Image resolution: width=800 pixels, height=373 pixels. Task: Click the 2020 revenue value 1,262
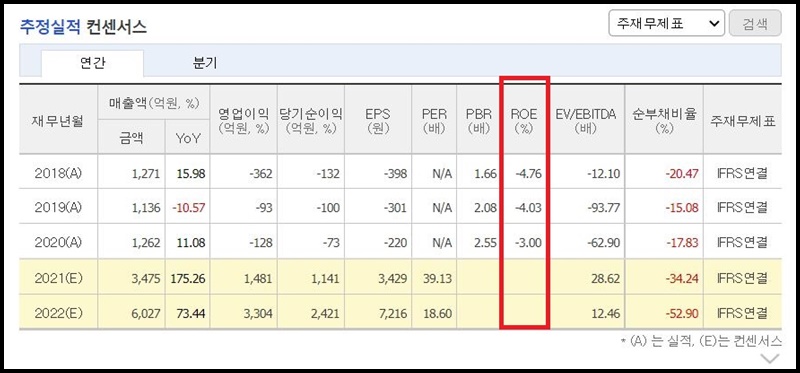click(147, 243)
